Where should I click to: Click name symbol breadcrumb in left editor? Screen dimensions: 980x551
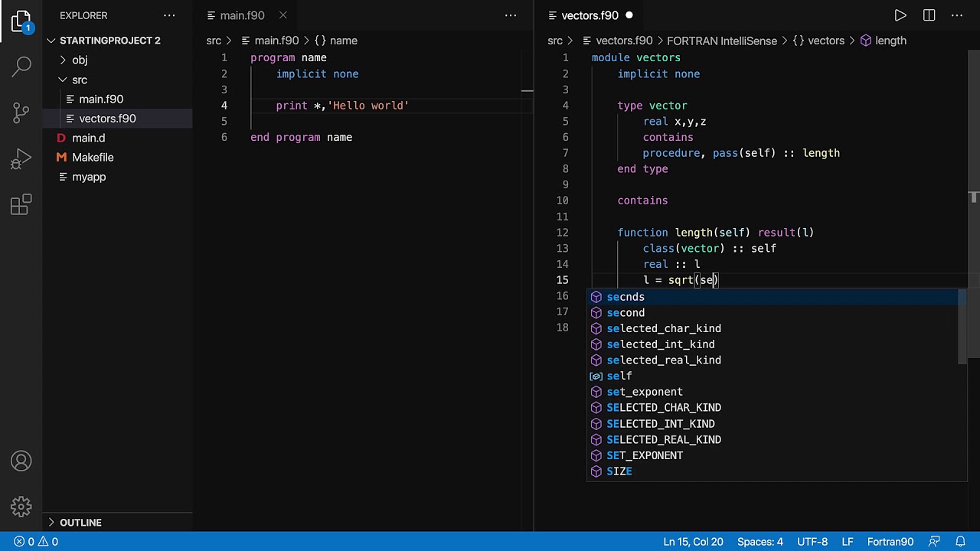(336, 41)
